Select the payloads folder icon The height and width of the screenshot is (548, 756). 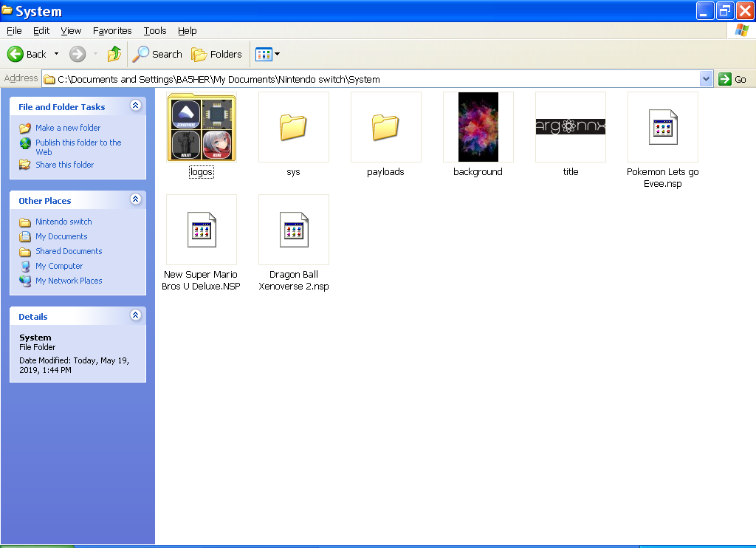(x=385, y=127)
